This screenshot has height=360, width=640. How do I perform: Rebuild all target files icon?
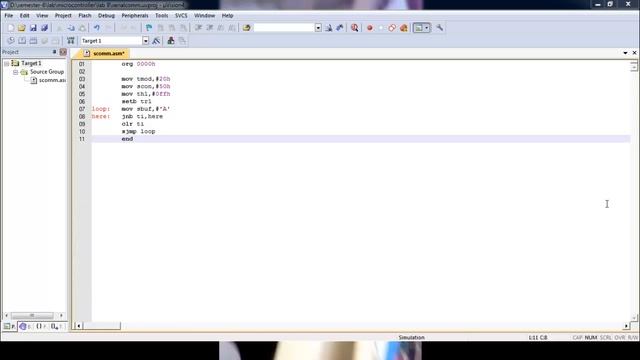coord(33,41)
